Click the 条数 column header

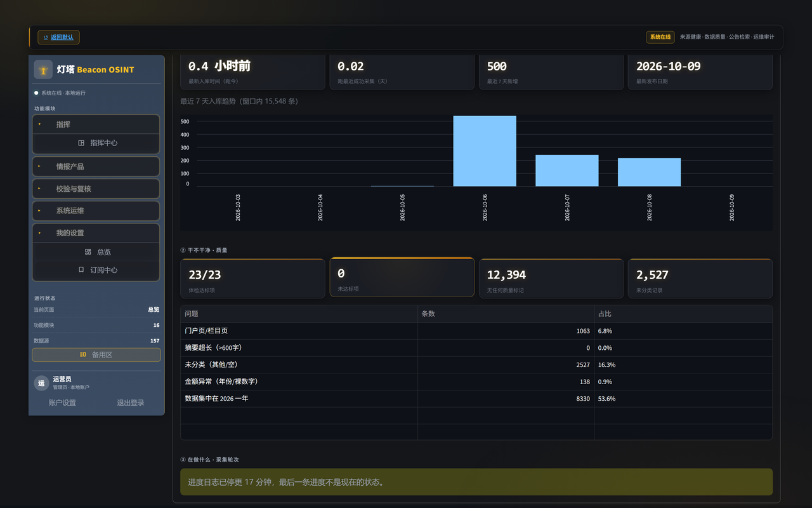[506, 314]
